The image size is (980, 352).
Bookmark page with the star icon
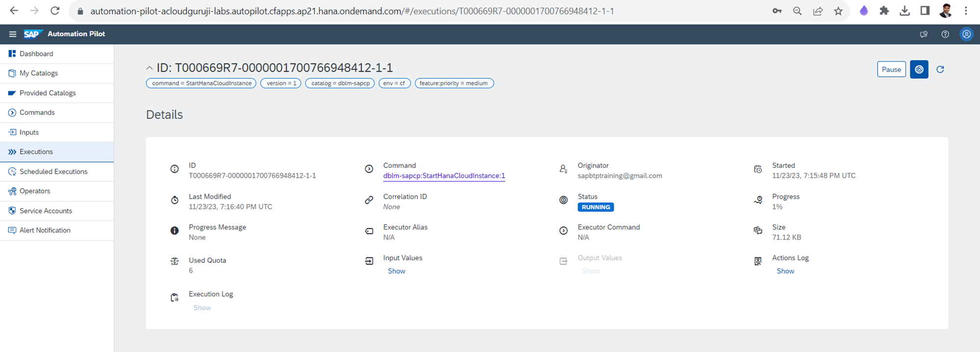click(x=838, y=11)
